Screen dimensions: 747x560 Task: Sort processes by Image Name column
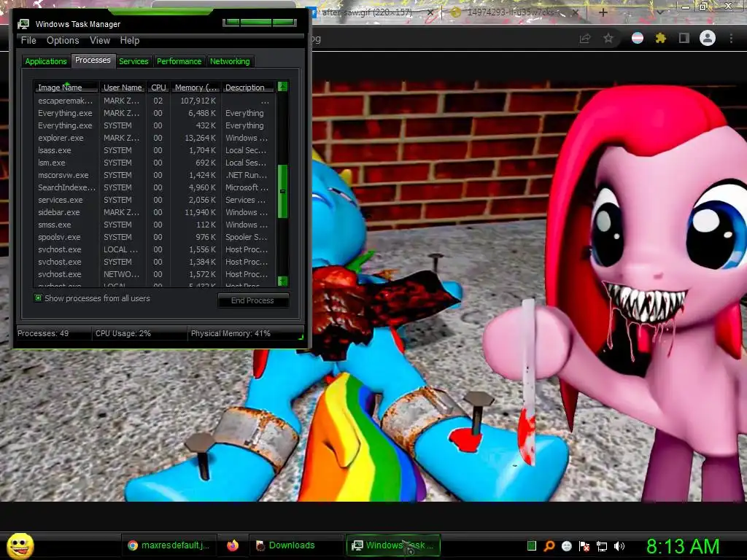click(x=66, y=87)
